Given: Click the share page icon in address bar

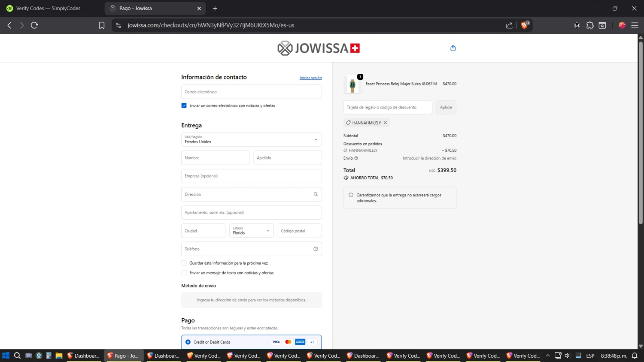Looking at the screenshot, I should point(509,25).
